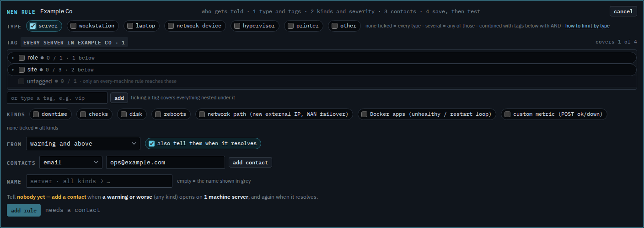Enable the custom metric kind
The height and width of the screenshot is (228, 644).
click(x=507, y=114)
